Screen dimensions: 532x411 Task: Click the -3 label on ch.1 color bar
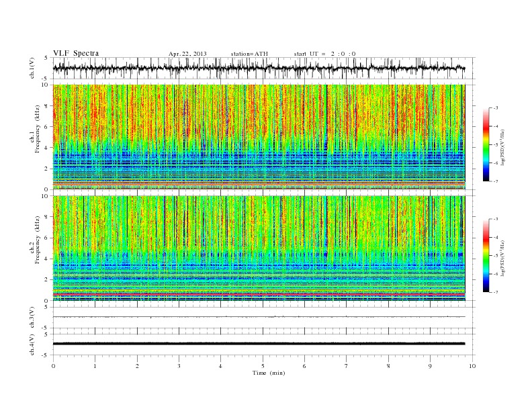pyautogui.click(x=495, y=108)
